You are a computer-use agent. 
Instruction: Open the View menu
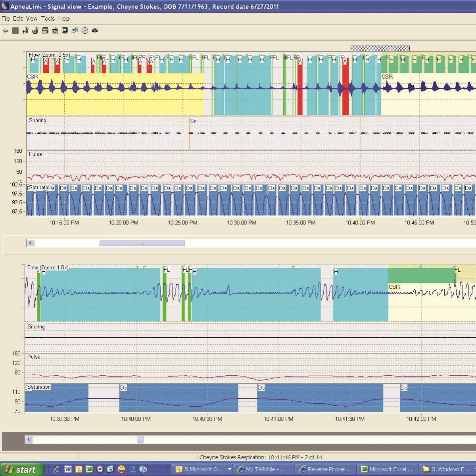coord(31,19)
